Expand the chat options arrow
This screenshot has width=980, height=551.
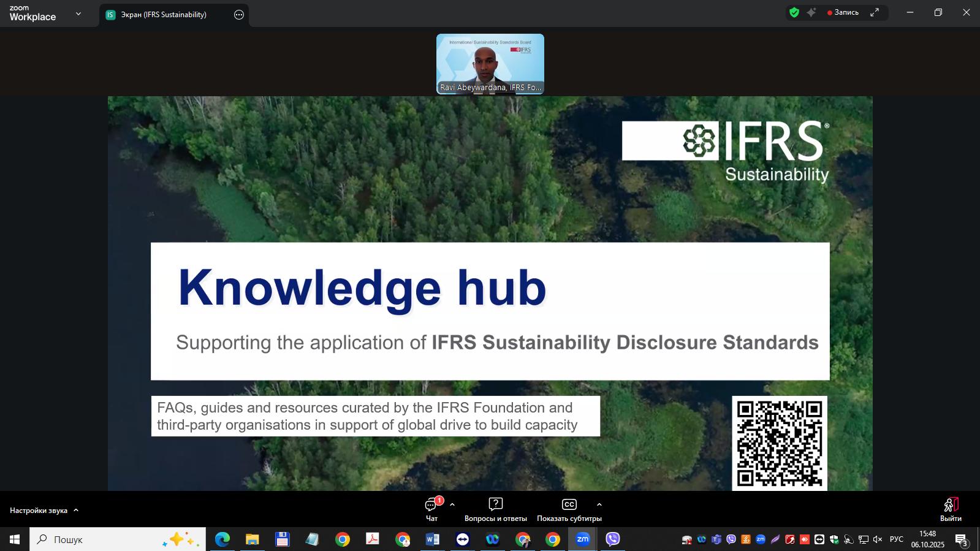[452, 505]
